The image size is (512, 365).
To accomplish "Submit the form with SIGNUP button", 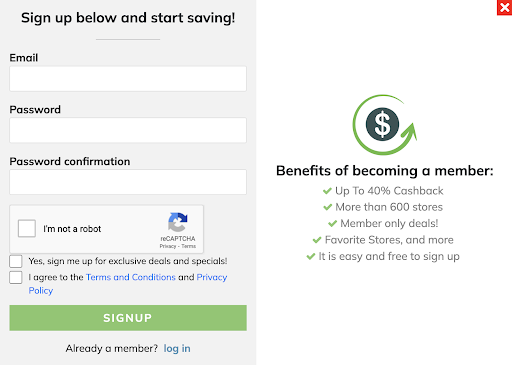I will point(128,318).
